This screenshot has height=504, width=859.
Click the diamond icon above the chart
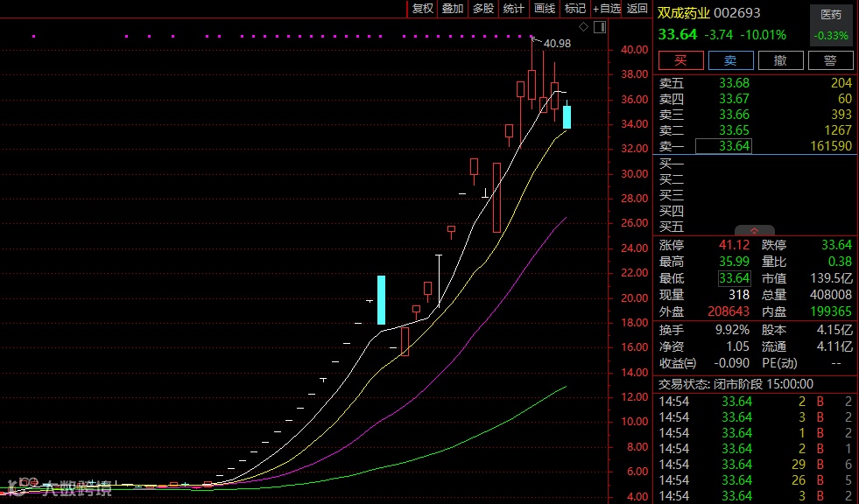(x=583, y=27)
